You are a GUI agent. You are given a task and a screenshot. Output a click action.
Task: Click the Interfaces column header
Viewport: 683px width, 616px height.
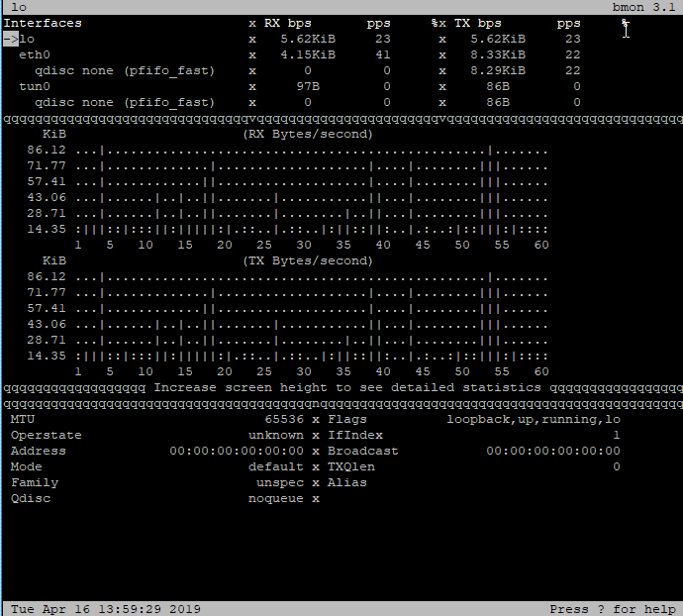pyautogui.click(x=43, y=23)
